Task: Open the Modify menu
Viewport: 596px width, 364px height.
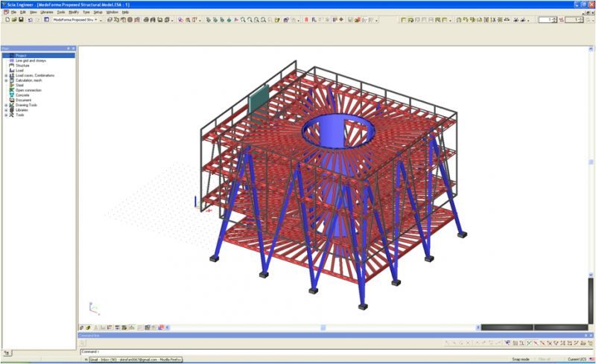Action: 74,12
